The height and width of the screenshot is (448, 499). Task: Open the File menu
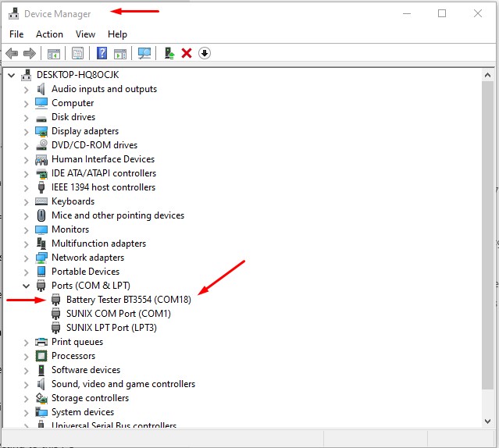pos(16,34)
